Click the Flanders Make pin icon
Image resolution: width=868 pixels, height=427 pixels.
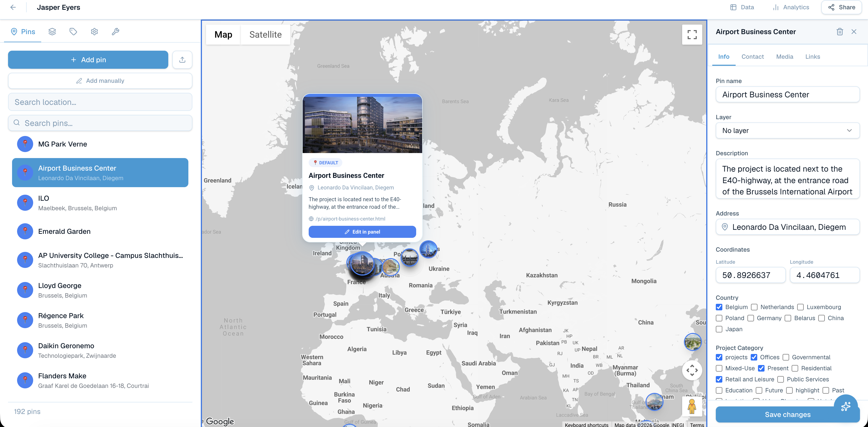[x=25, y=381]
